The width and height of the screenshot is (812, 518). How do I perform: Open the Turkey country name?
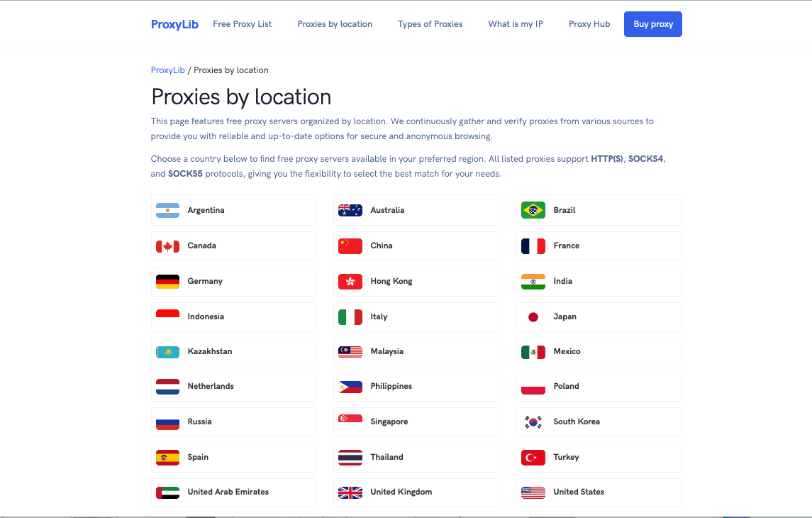point(567,457)
